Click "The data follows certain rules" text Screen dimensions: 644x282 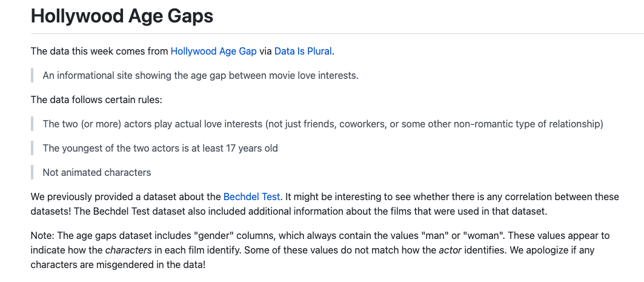[96, 99]
